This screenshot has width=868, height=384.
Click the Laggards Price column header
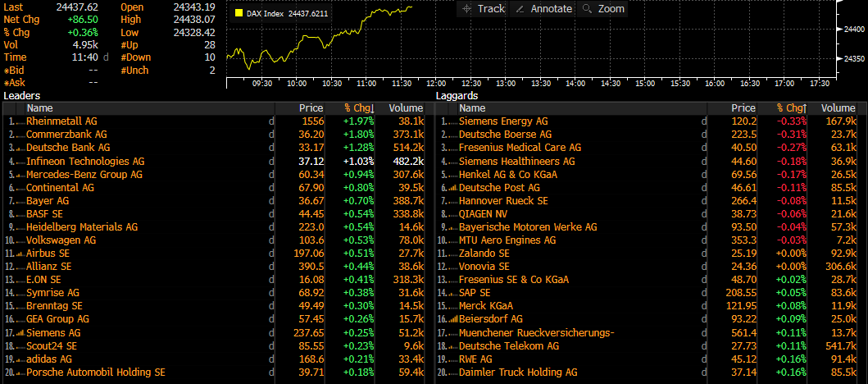(743, 108)
